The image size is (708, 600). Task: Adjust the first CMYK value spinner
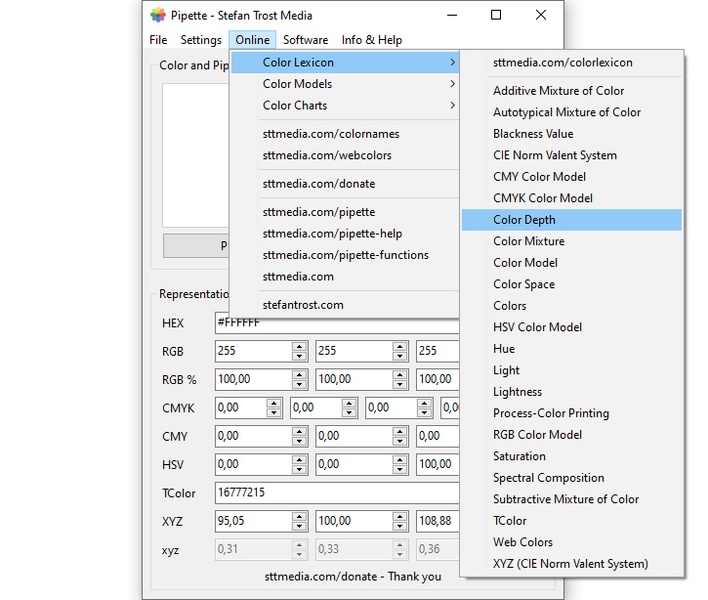click(x=274, y=408)
